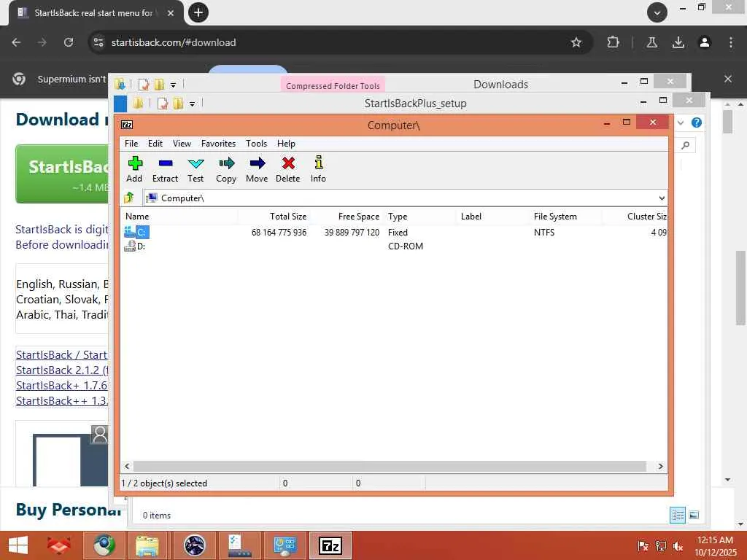Open the Info toolbar icon

click(x=318, y=169)
